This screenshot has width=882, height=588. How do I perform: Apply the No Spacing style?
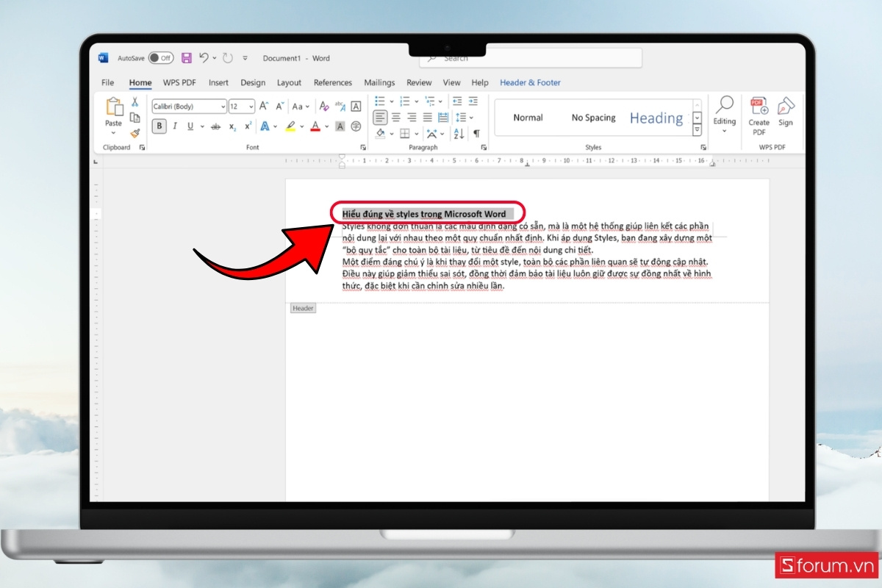(x=593, y=118)
